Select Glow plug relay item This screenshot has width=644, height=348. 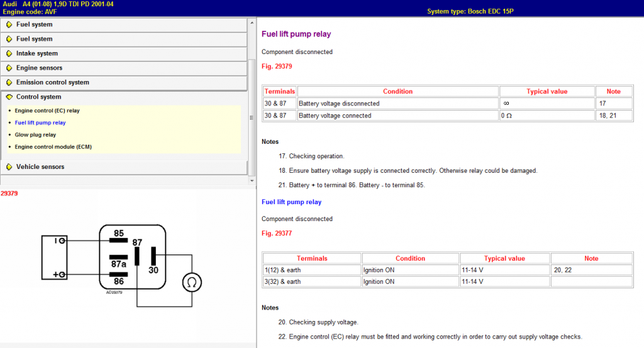pos(35,135)
